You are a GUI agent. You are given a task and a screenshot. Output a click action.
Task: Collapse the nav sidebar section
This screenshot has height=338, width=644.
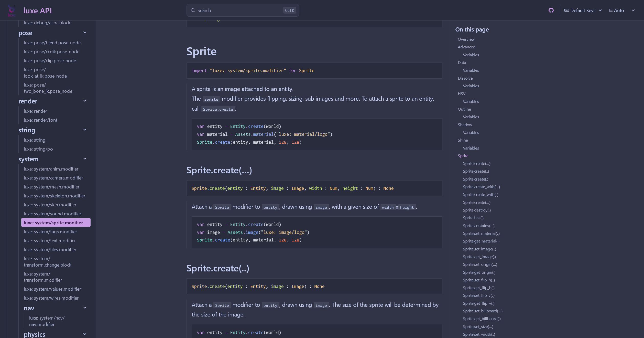click(x=85, y=308)
